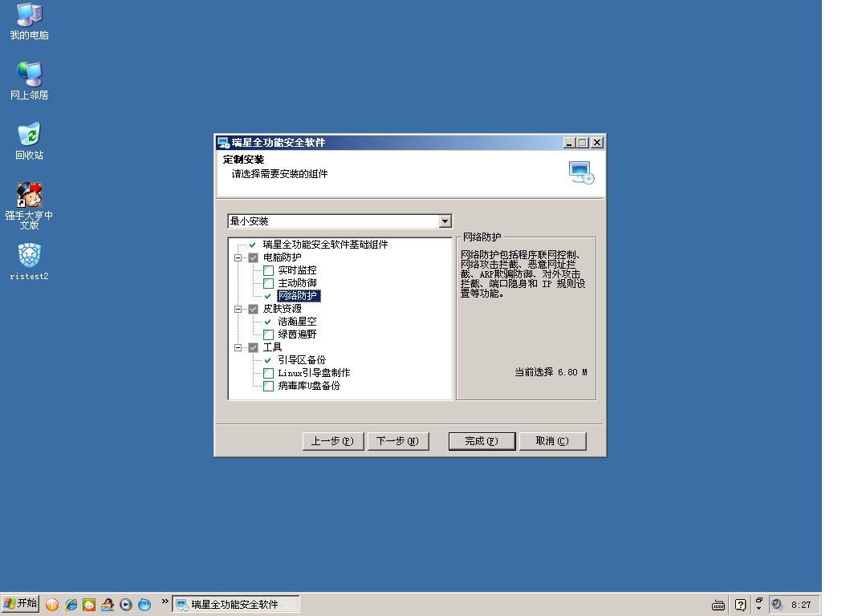
Task: Close the installer window
Action: 597,143
